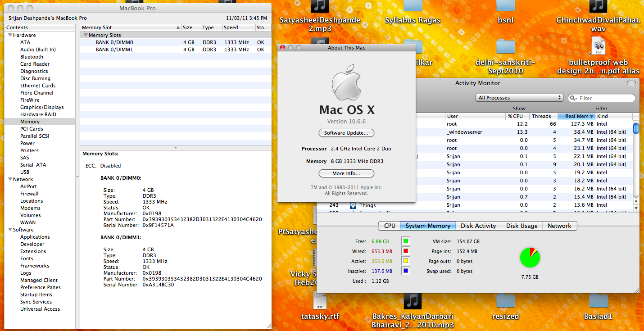The width and height of the screenshot is (644, 331).
Task: Click the search magnifier in Filter field
Action: point(573,98)
